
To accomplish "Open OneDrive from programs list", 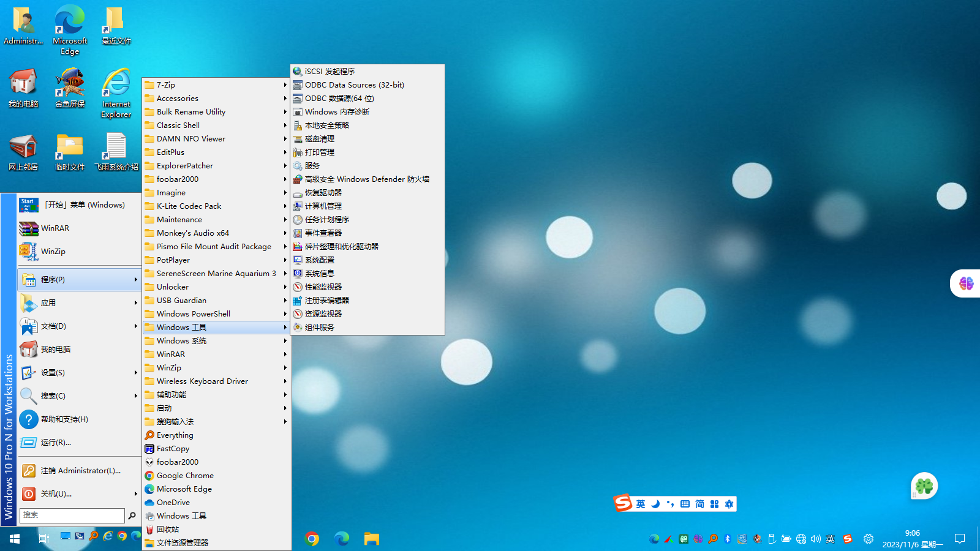I will [216, 503].
